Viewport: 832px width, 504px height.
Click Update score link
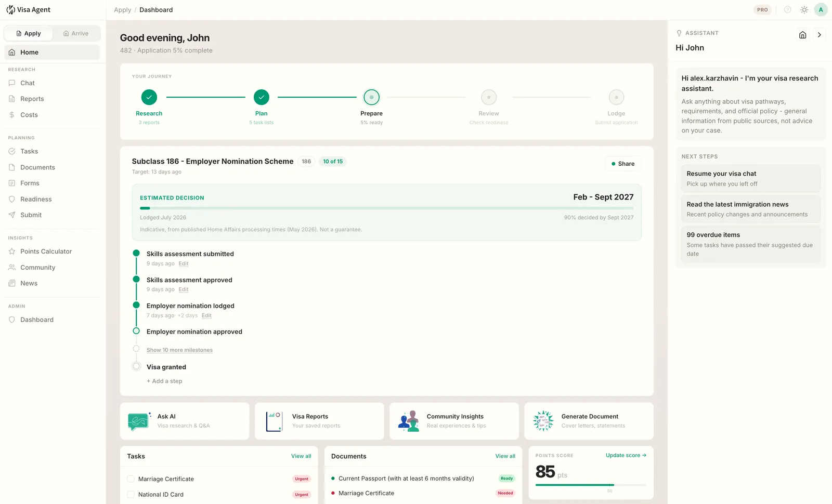[x=626, y=455]
